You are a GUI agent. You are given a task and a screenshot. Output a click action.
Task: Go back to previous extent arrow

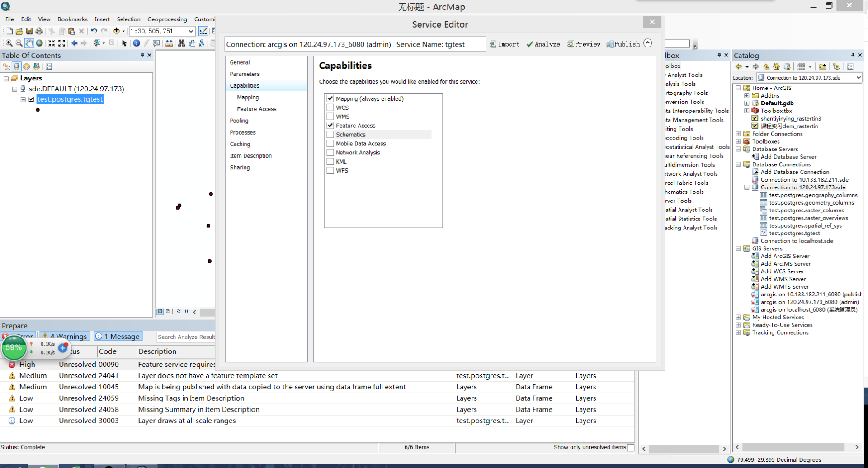[x=74, y=43]
